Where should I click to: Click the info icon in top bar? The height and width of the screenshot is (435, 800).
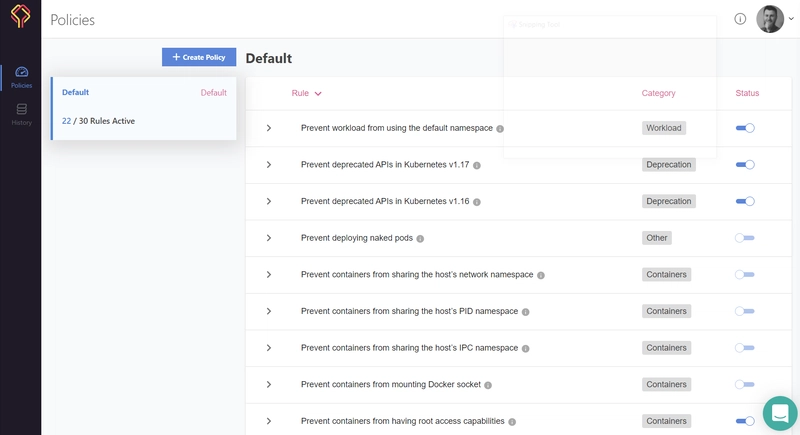[740, 19]
